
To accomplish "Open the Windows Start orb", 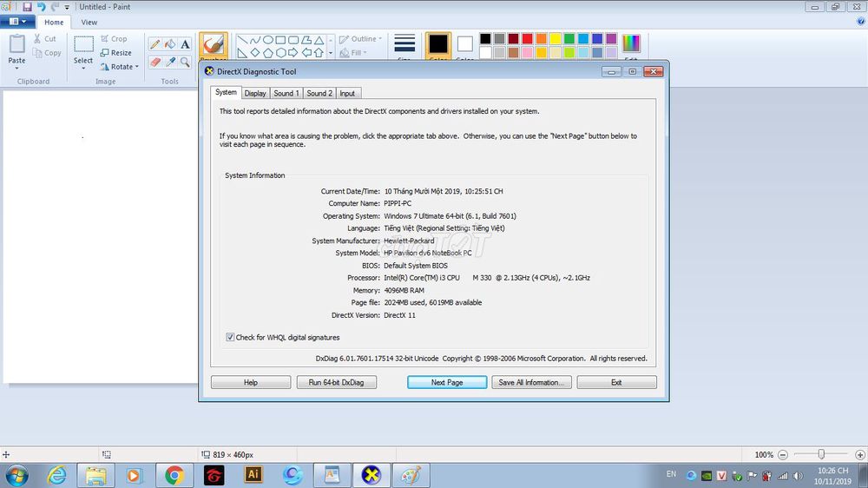I will tap(16, 475).
